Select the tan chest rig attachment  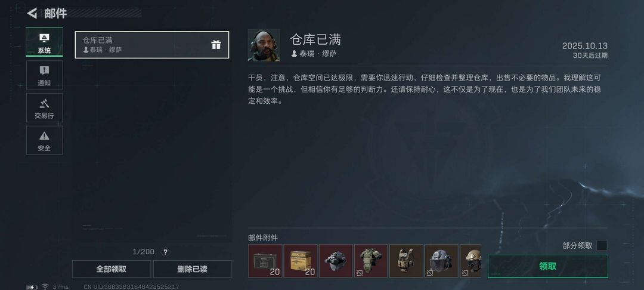tap(406, 261)
